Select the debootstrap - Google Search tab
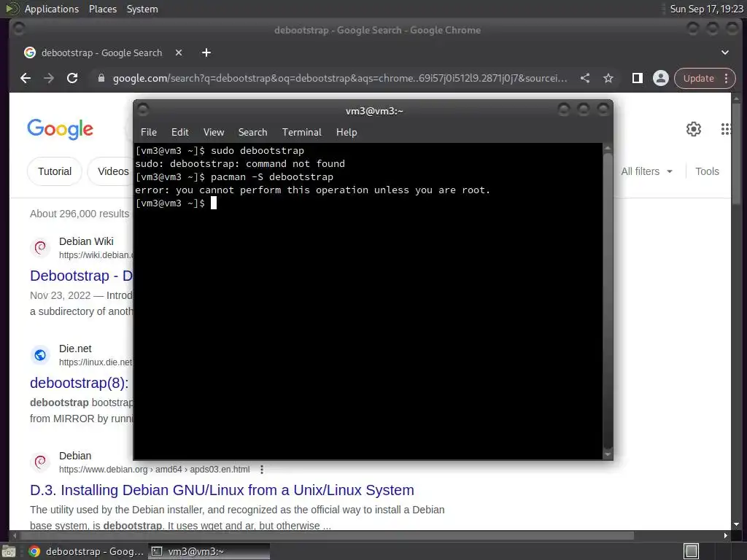 pos(102,52)
